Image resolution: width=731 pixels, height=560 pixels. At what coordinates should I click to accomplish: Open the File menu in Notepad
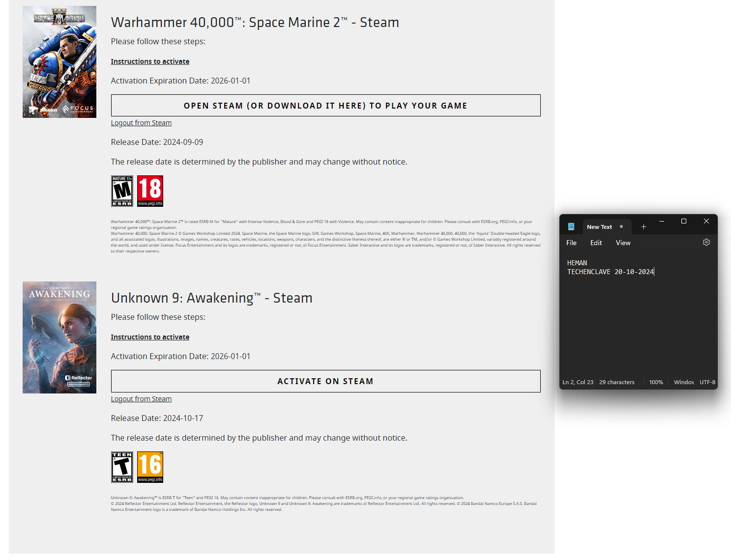(x=571, y=243)
